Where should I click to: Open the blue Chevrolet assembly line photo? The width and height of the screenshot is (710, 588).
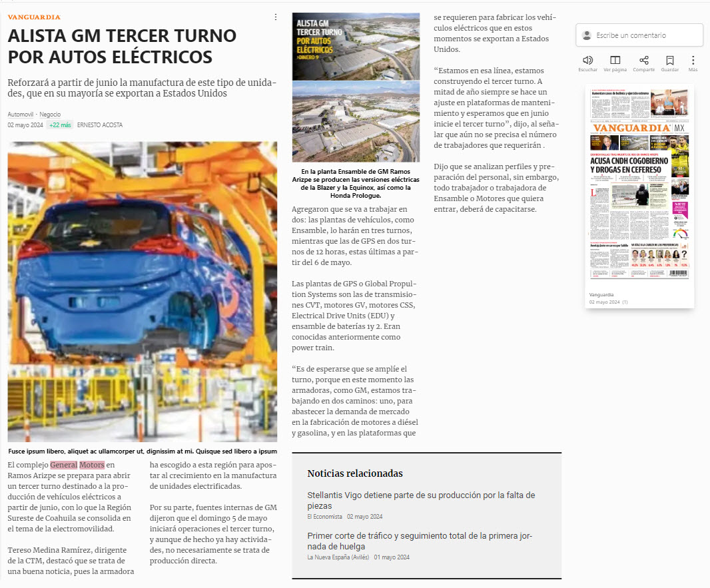click(x=142, y=292)
